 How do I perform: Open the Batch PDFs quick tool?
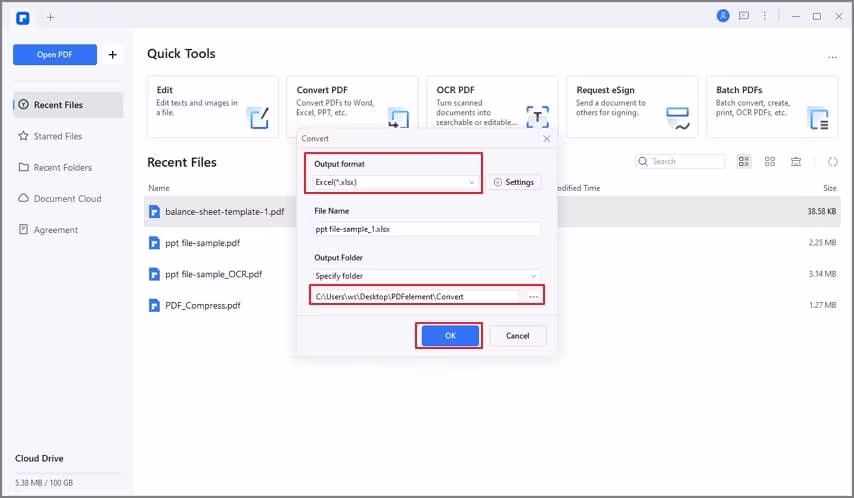point(771,104)
